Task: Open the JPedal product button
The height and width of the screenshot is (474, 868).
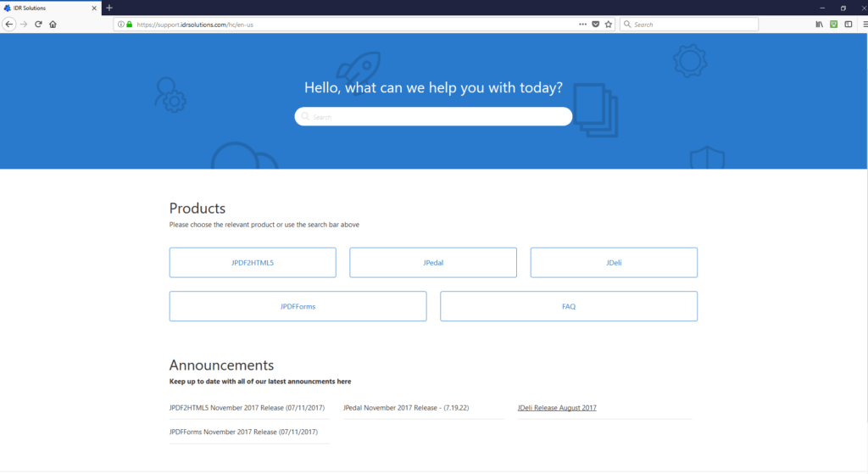Action: coord(433,263)
